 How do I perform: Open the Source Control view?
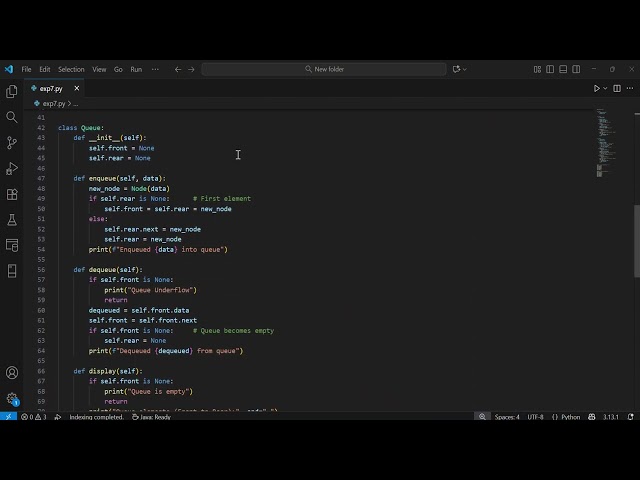tap(12, 142)
